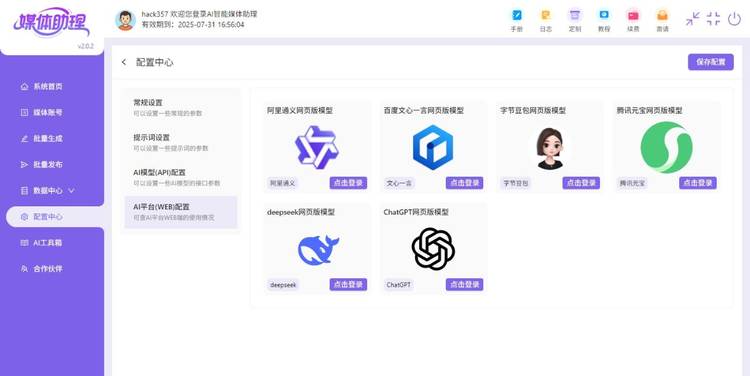This screenshot has height=376, width=750.
Task: Click the deepseek whale logo
Action: (x=318, y=250)
